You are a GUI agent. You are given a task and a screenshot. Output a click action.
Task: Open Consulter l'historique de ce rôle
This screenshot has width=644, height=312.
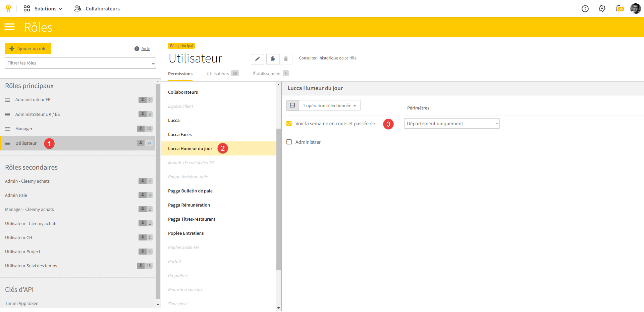tap(328, 58)
